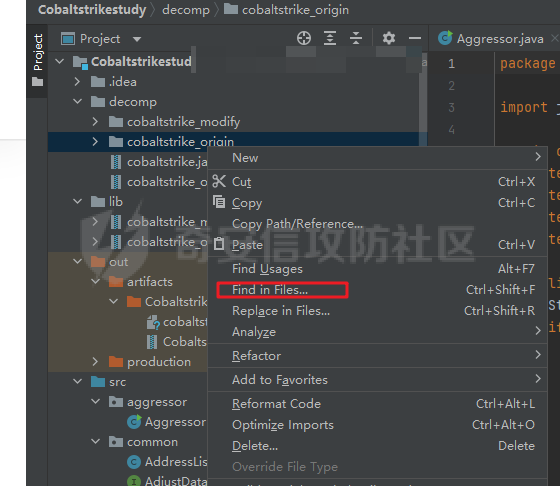The width and height of the screenshot is (560, 486).
Task: Open the Project view dropdown arrow
Action: point(137,39)
